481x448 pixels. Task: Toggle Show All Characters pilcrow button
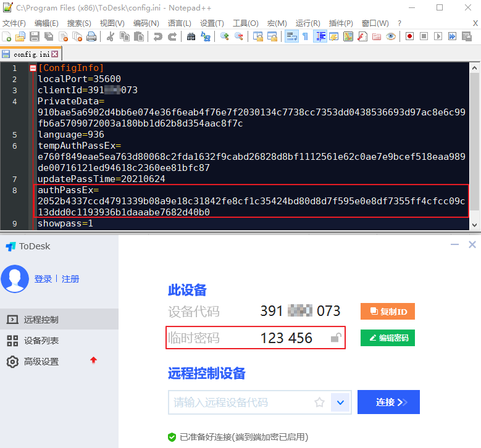pyautogui.click(x=305, y=36)
